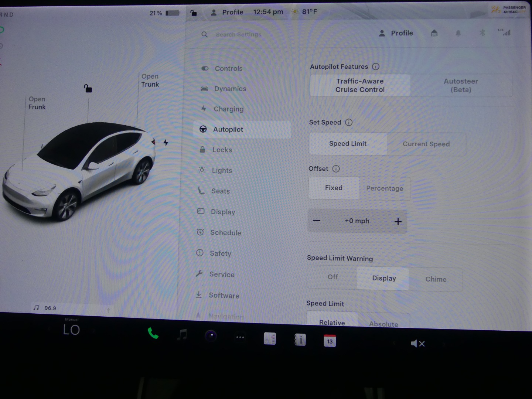Tap the 12:54 pm clock
This screenshot has height=399, width=532.
268,12
